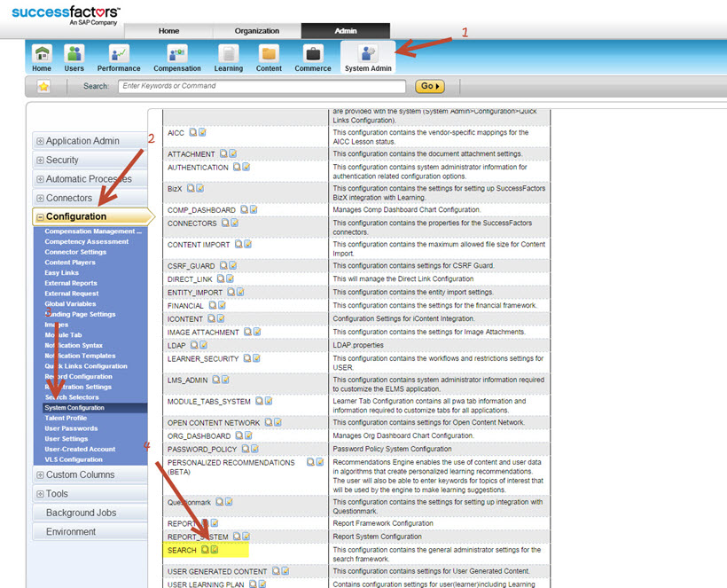View the LEARNER_SECURITY configuration
The width and height of the screenshot is (727, 588).
247,358
